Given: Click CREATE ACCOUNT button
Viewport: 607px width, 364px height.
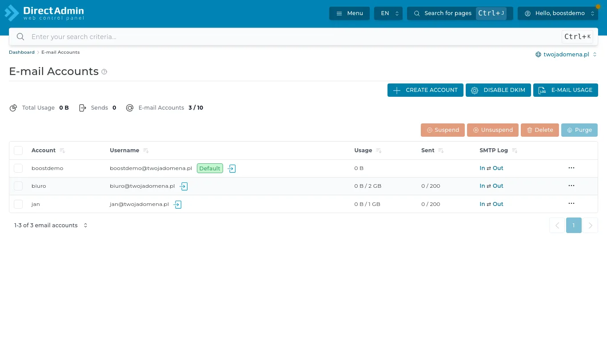Looking at the screenshot, I should point(425,90).
